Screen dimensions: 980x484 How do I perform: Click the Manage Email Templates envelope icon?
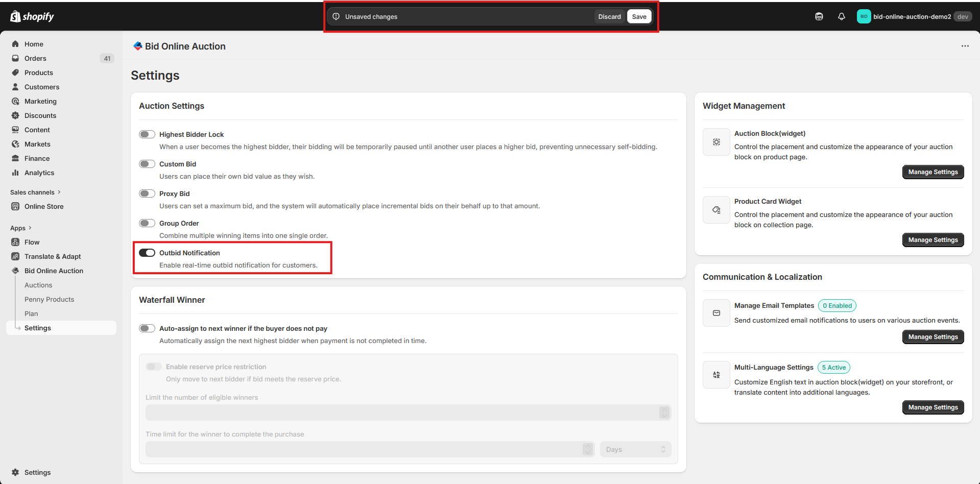tap(716, 313)
